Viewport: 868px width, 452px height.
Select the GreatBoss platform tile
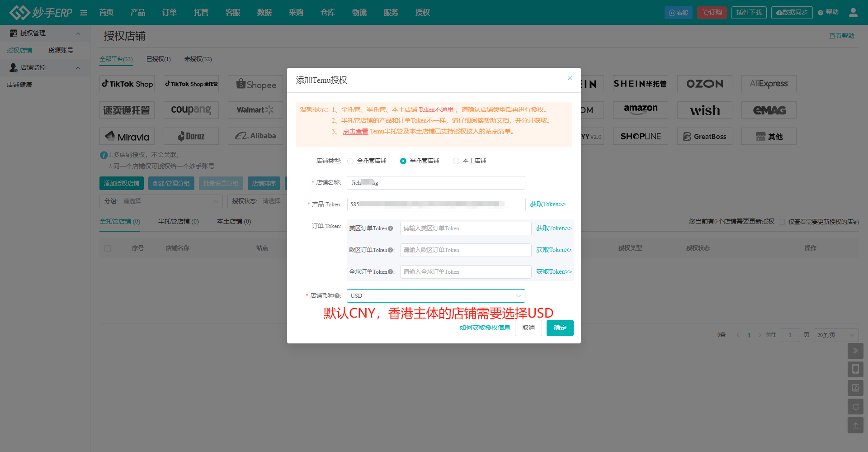click(705, 136)
